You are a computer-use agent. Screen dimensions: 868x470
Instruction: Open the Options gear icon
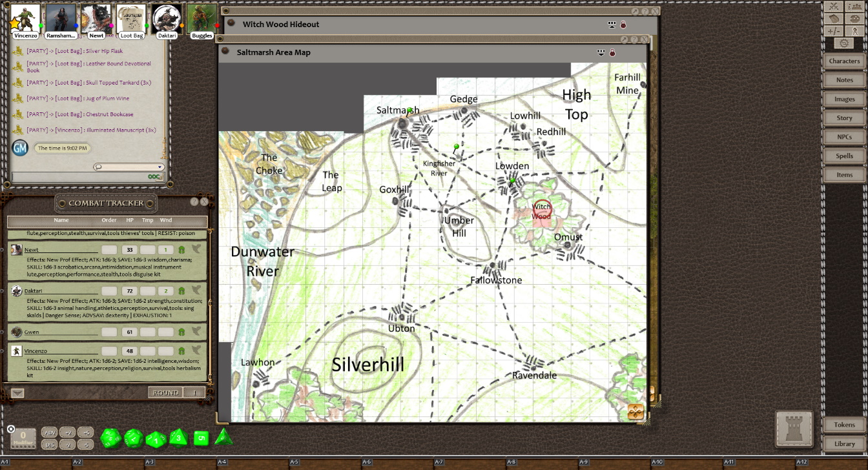(843, 43)
